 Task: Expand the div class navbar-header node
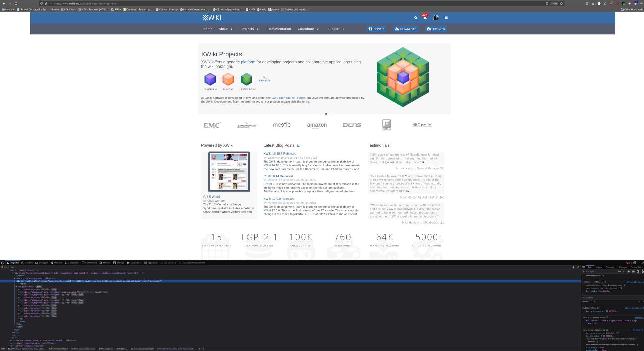click(x=14, y=278)
